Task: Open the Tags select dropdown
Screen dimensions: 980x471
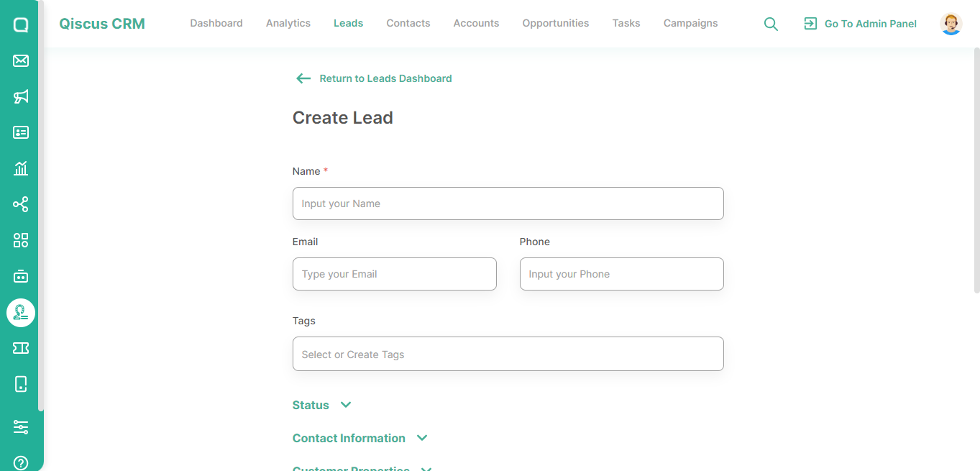Action: (508, 354)
